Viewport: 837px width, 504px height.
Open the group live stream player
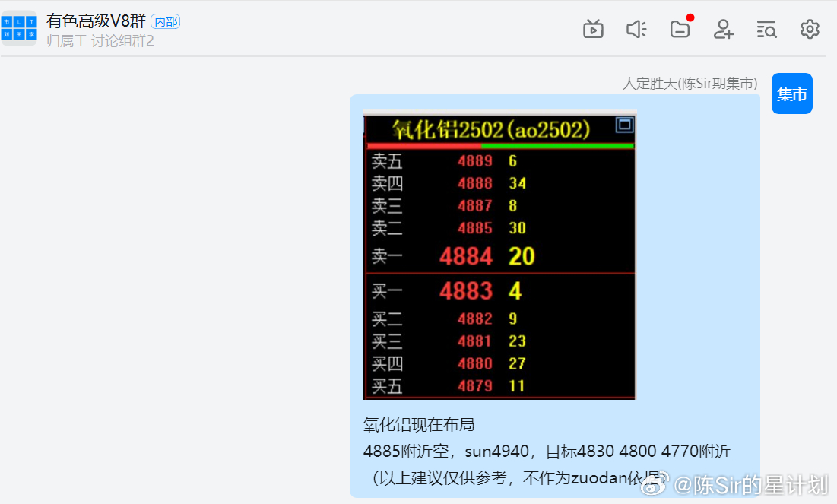click(x=593, y=29)
